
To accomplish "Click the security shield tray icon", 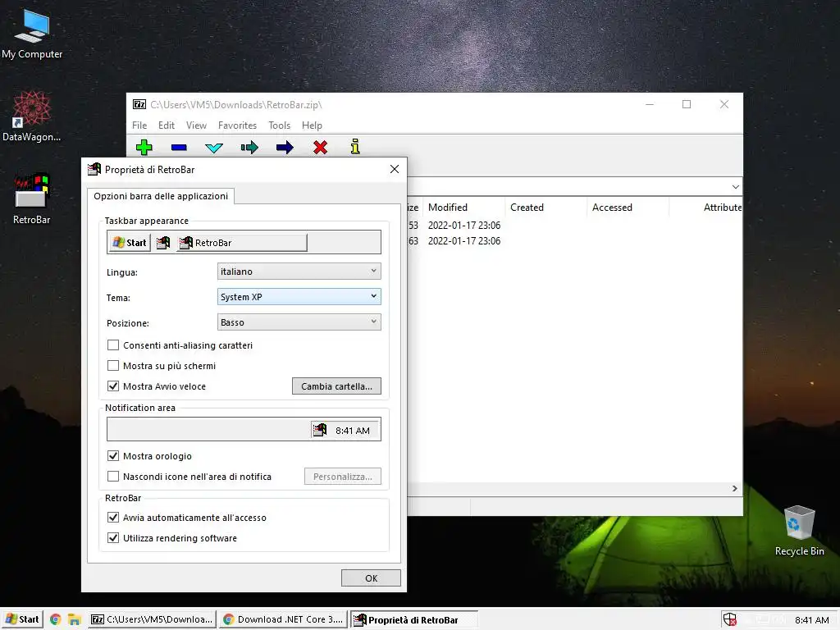I will [729, 620].
